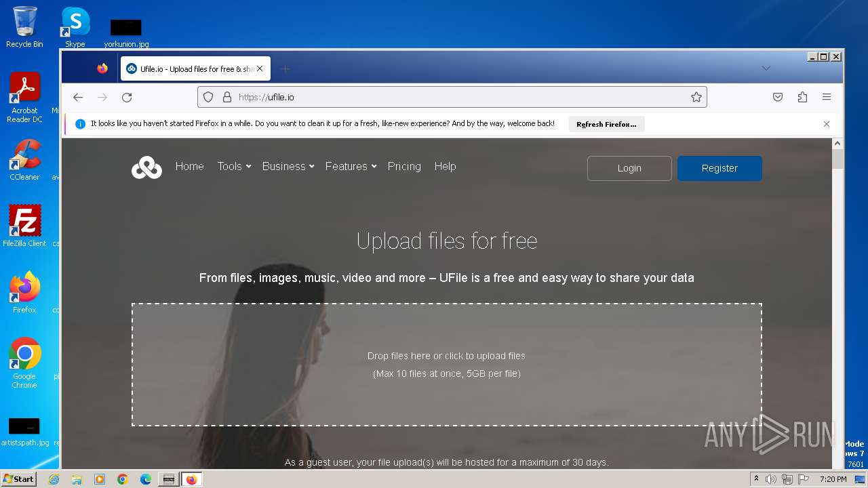Click the tracking protection shield icon
868x488 pixels.
208,97
